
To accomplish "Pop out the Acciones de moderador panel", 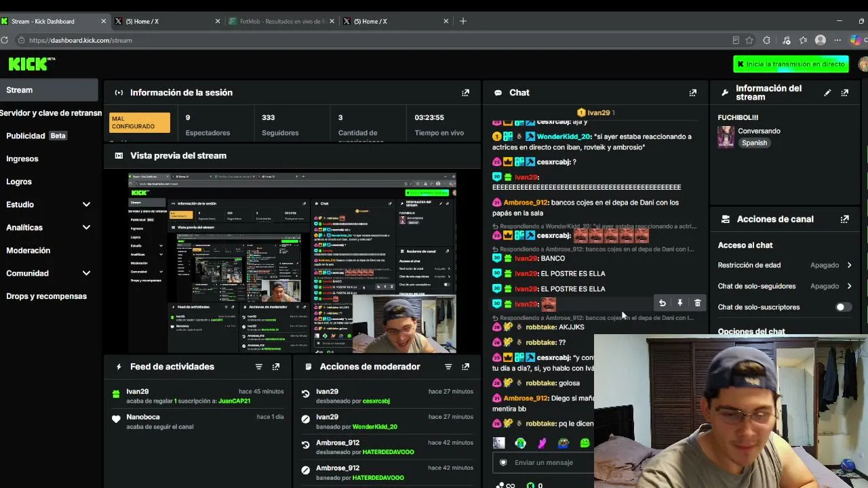I will (x=465, y=367).
